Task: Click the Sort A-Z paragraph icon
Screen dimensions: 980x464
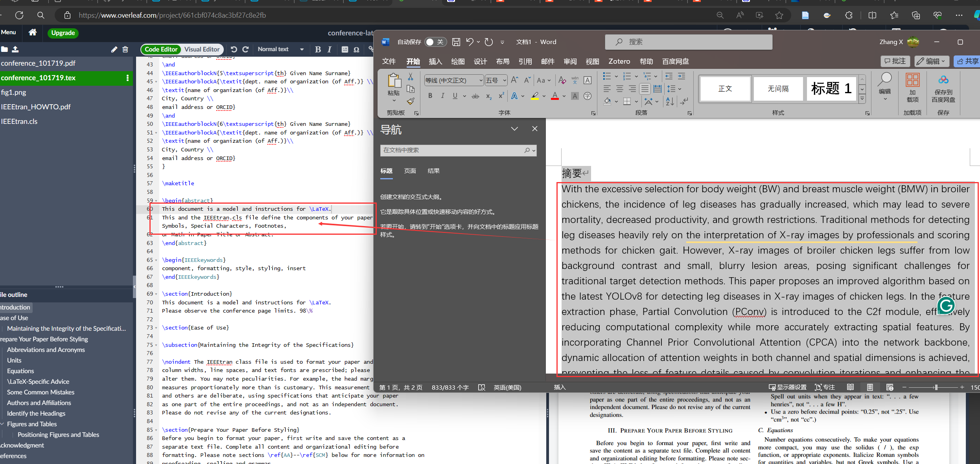Action: [x=670, y=101]
